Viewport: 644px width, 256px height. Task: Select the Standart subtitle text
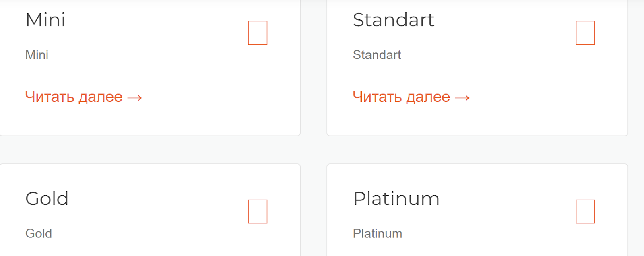377,55
